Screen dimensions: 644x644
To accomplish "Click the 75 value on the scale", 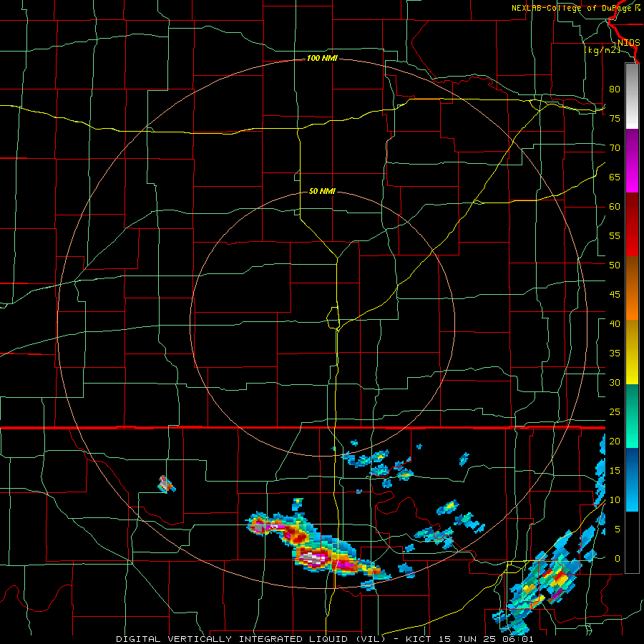I will (x=615, y=118).
